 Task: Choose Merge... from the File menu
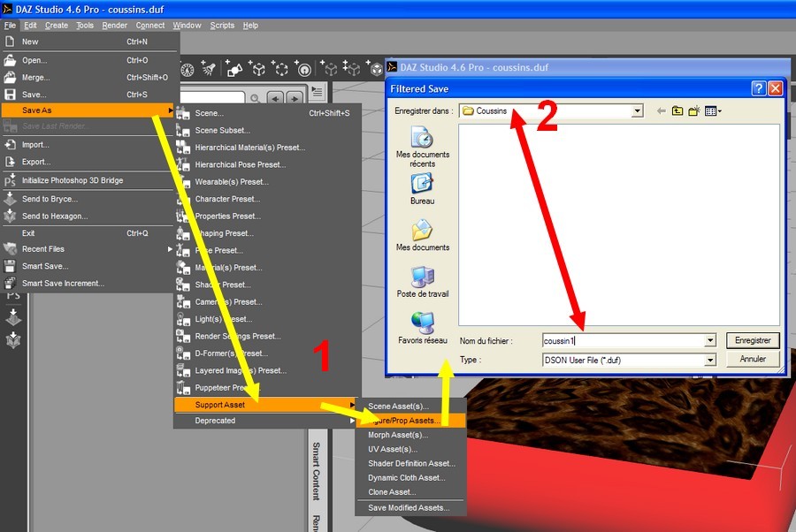click(90, 78)
